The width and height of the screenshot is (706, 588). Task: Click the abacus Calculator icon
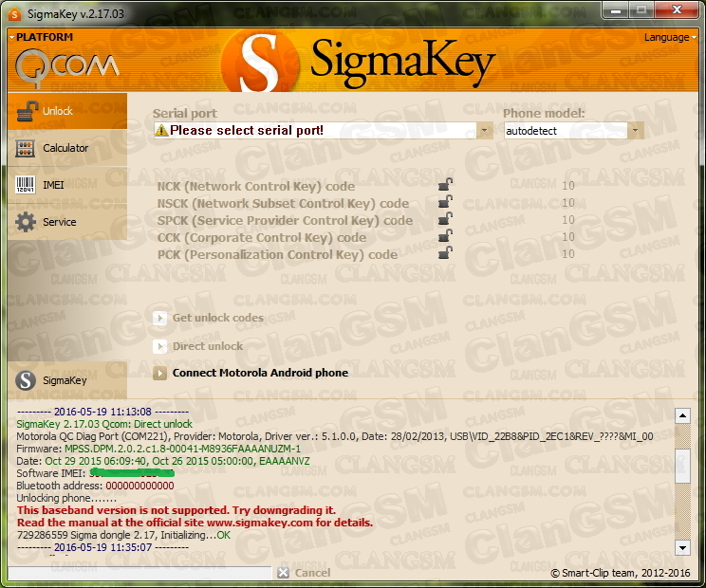click(x=26, y=149)
